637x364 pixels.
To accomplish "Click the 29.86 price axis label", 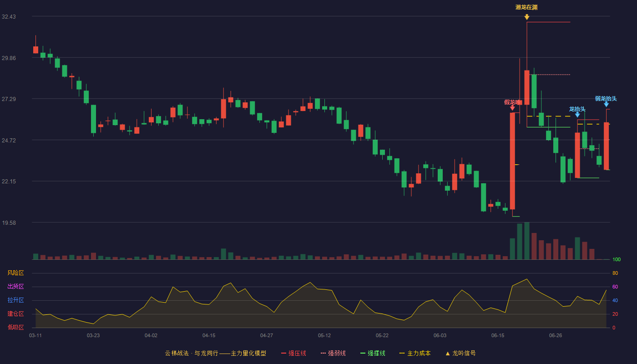I will (x=9, y=58).
